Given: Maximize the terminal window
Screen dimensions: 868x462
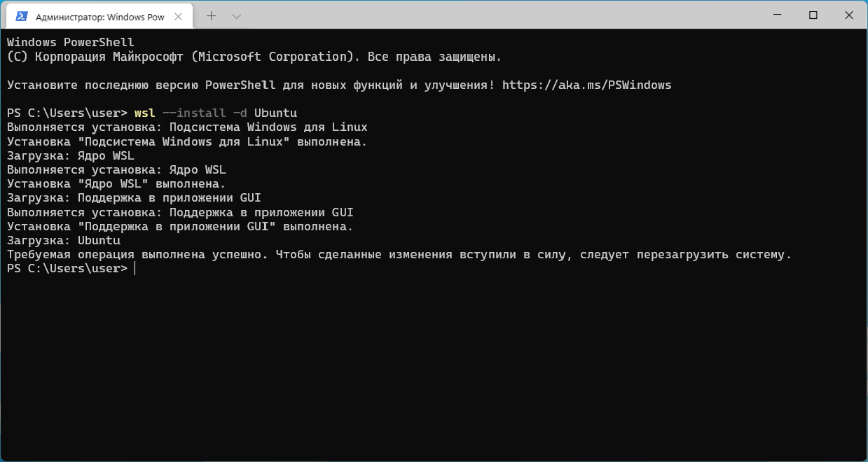Looking at the screenshot, I should click(813, 15).
